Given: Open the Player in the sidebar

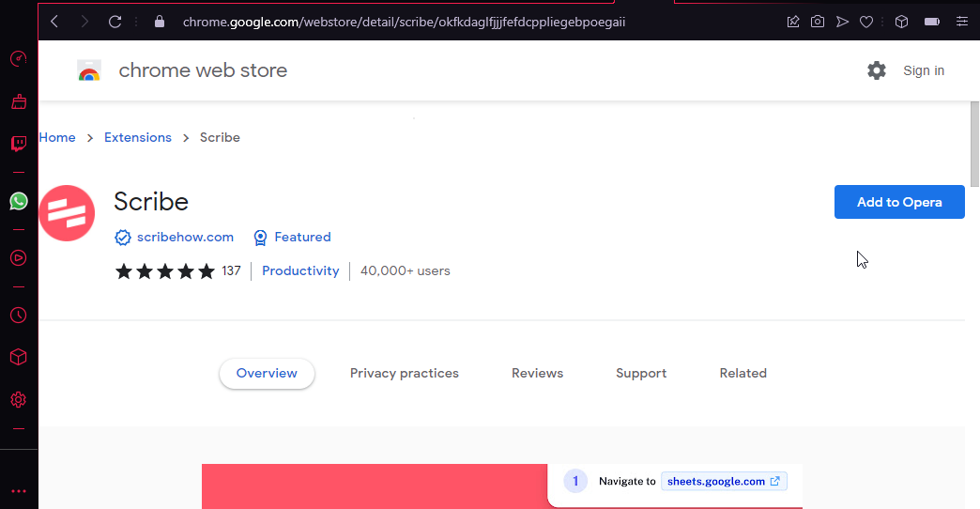Looking at the screenshot, I should (x=19, y=257).
